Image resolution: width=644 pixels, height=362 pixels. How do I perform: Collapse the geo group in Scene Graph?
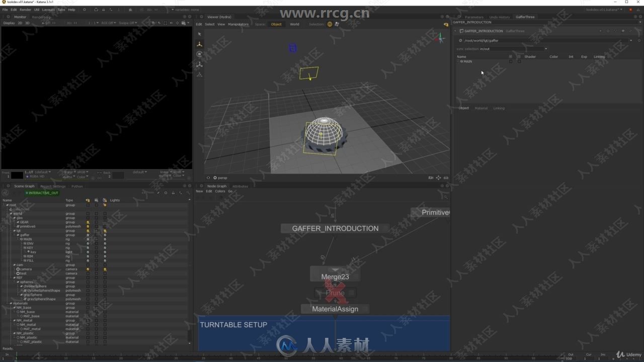14,218
